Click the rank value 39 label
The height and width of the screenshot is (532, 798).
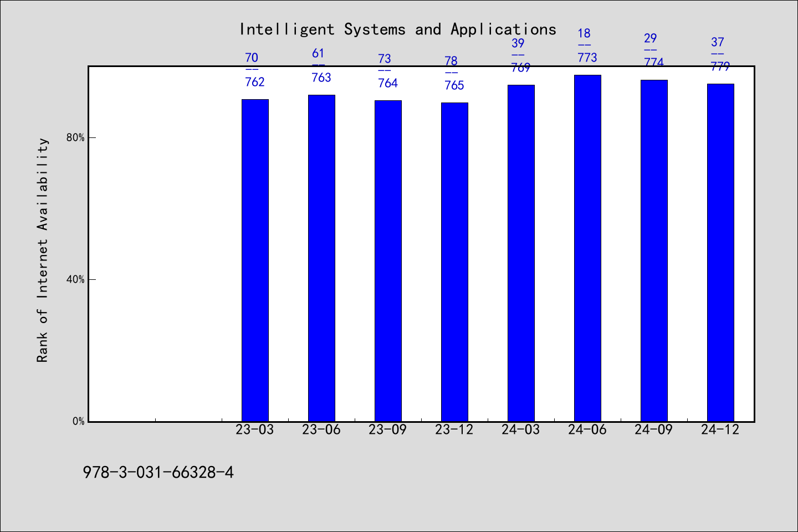[x=518, y=43]
